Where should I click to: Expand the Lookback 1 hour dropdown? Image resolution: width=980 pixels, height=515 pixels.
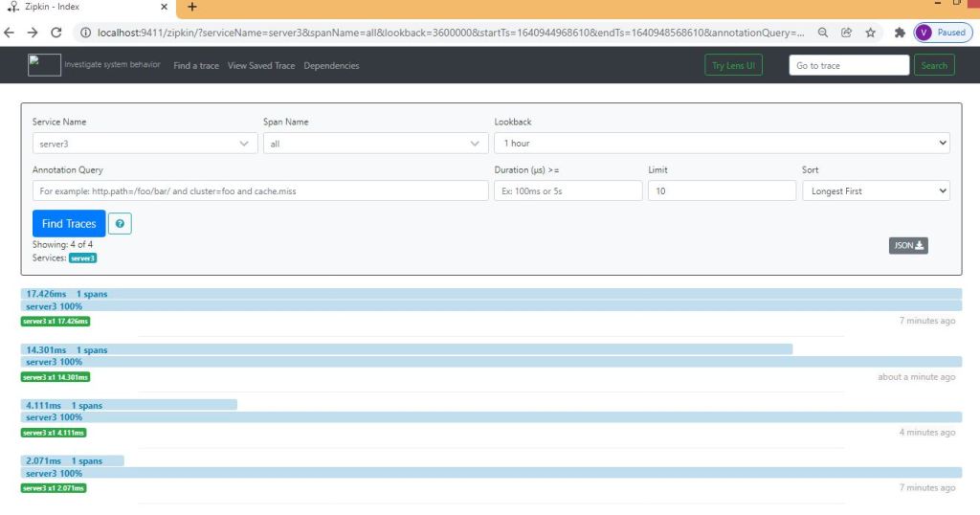722,144
